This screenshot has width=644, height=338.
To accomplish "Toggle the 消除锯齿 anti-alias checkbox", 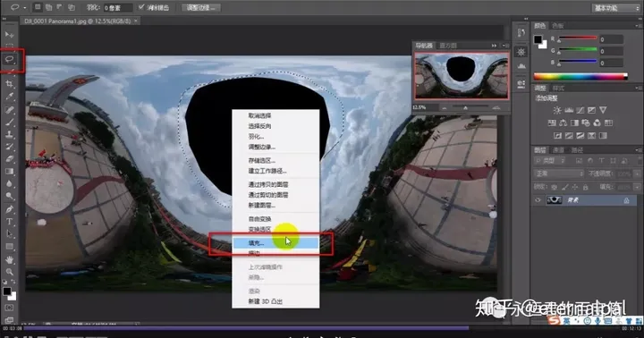I will point(141,7).
